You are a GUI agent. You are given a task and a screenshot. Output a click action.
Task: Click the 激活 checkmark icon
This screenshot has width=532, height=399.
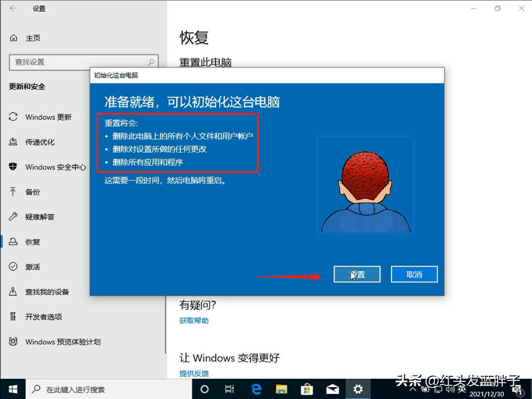click(x=13, y=266)
